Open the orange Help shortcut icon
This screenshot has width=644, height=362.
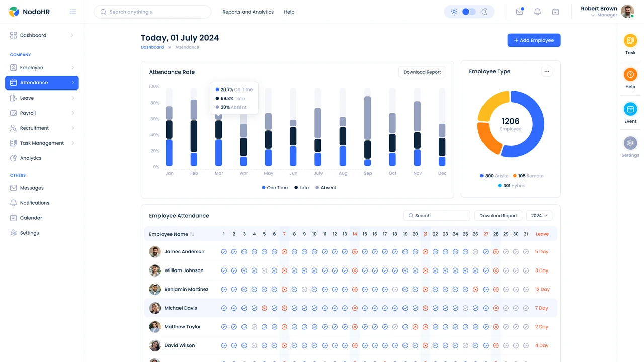[x=630, y=75]
